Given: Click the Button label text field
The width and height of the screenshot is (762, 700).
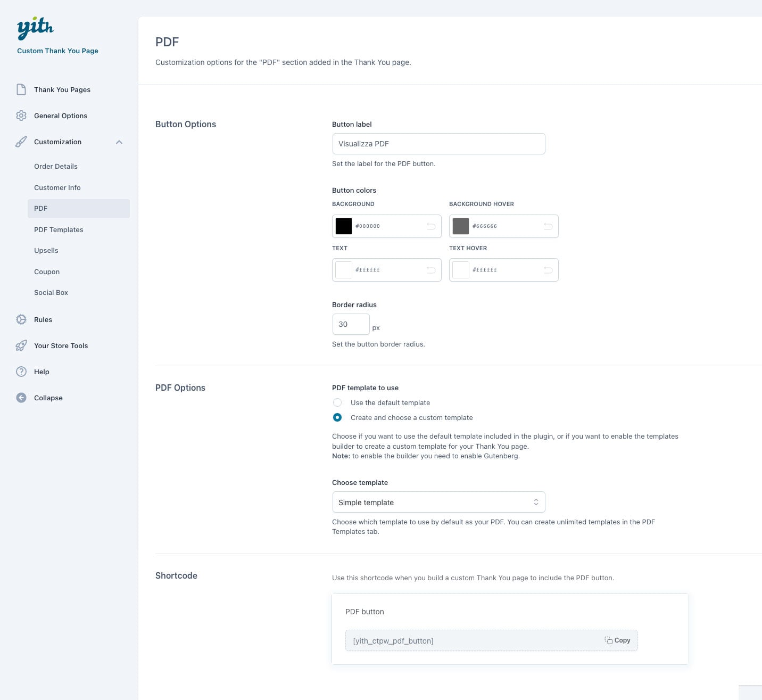Looking at the screenshot, I should [x=438, y=144].
